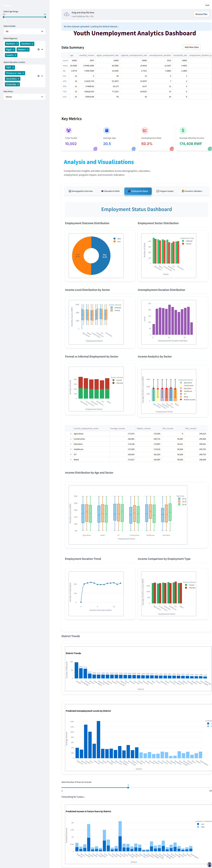Toggle Healthcare legend in Income Analytics chart
The width and height of the screenshot is (212, 868).
point(186,391)
